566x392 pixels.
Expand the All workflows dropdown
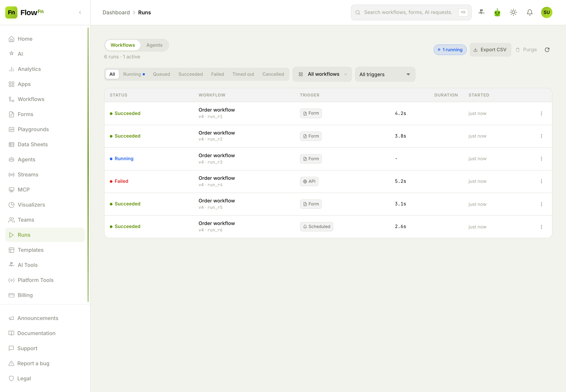click(x=322, y=74)
